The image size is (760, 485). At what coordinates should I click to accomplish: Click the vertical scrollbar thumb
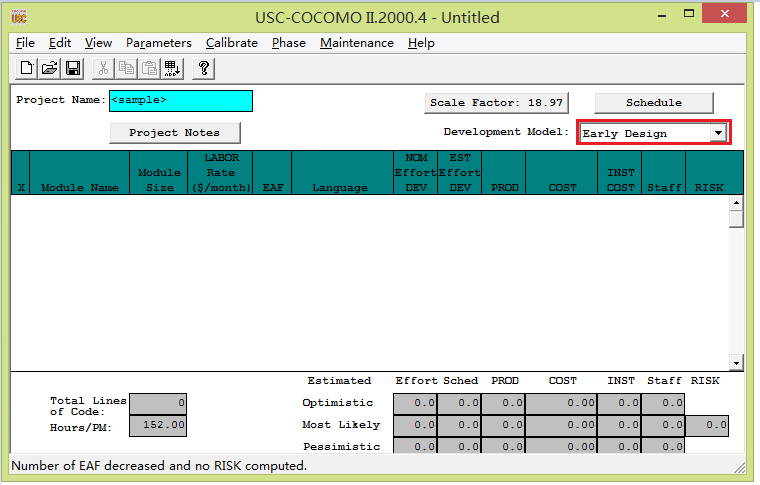pyautogui.click(x=736, y=219)
